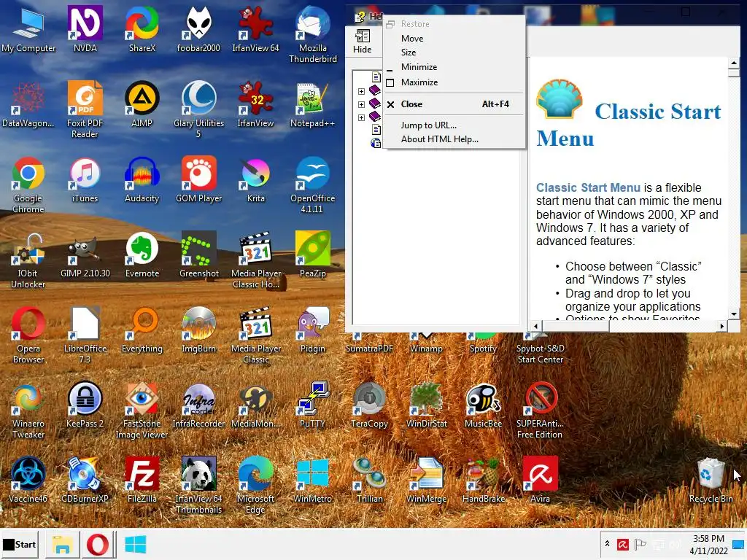Select the ImgBurn desktop icon
Screen dimensions: 747x560
[x=198, y=330]
